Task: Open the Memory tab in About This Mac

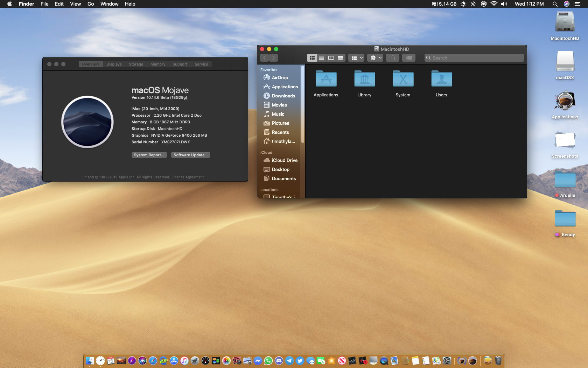Action: point(158,64)
